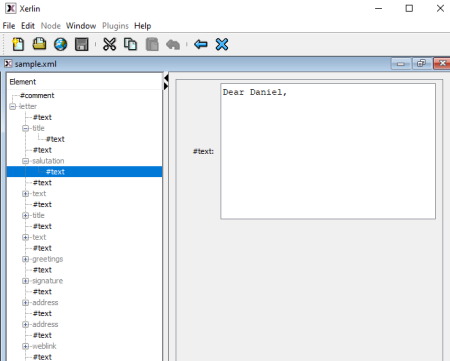This screenshot has width=450, height=361.
Task: Open the Help menu
Action: point(143,26)
